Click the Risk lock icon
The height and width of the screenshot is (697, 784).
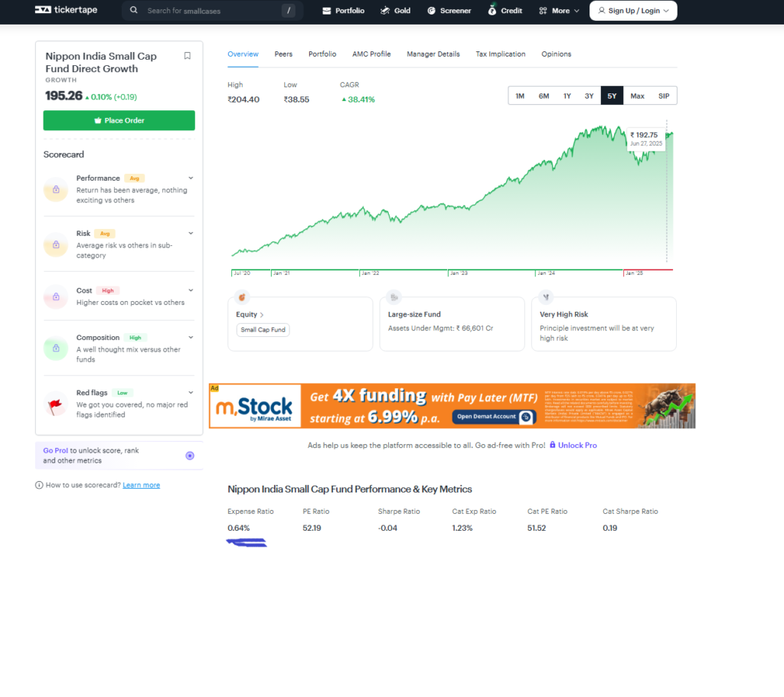[56, 244]
